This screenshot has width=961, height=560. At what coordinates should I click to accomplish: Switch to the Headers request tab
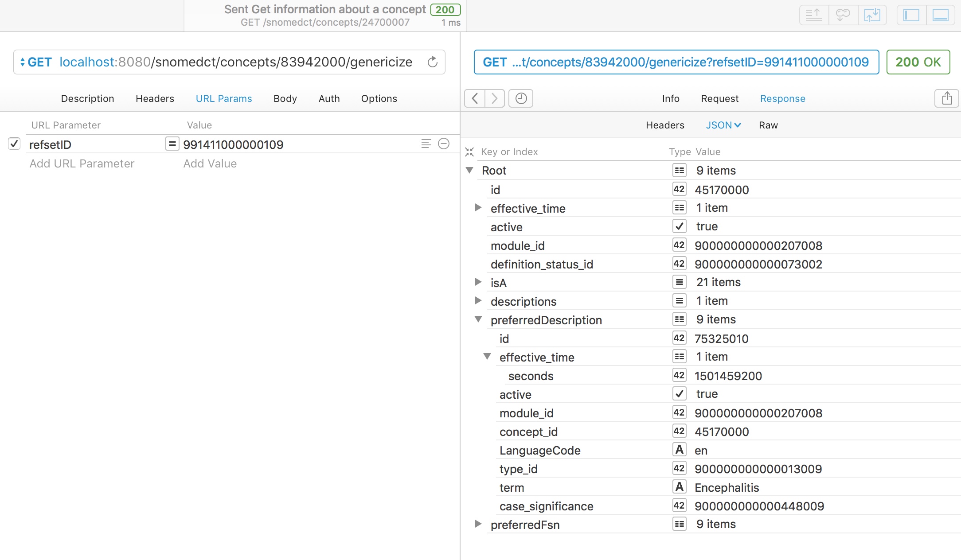pos(155,98)
